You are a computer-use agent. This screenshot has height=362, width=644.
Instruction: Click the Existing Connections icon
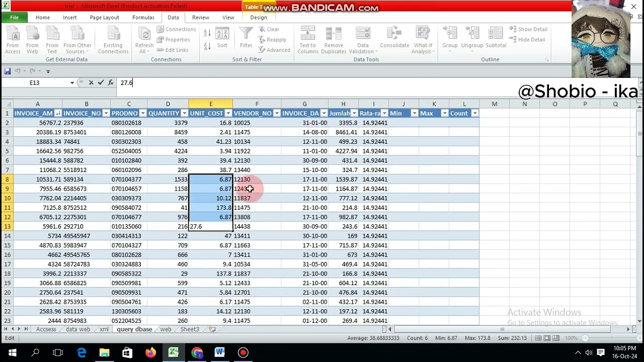(x=113, y=40)
